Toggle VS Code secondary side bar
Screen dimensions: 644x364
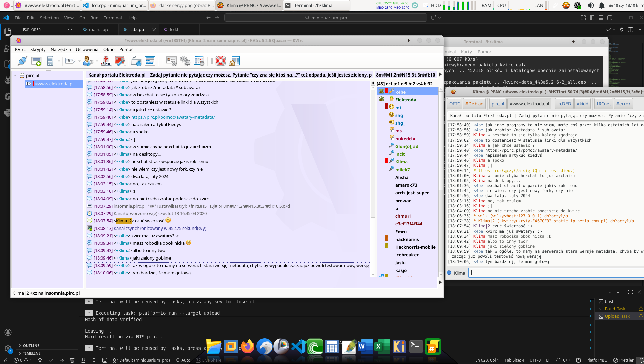click(610, 18)
